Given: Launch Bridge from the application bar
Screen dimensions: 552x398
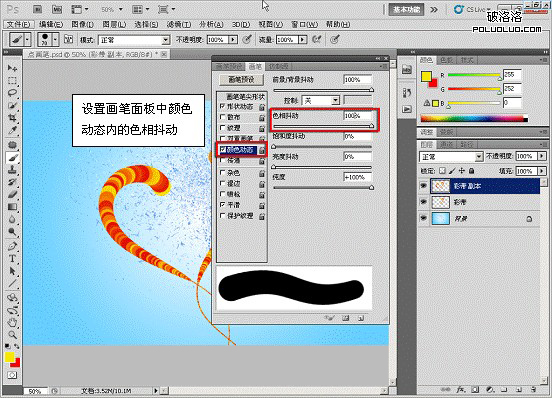Looking at the screenshot, I should [37, 9].
